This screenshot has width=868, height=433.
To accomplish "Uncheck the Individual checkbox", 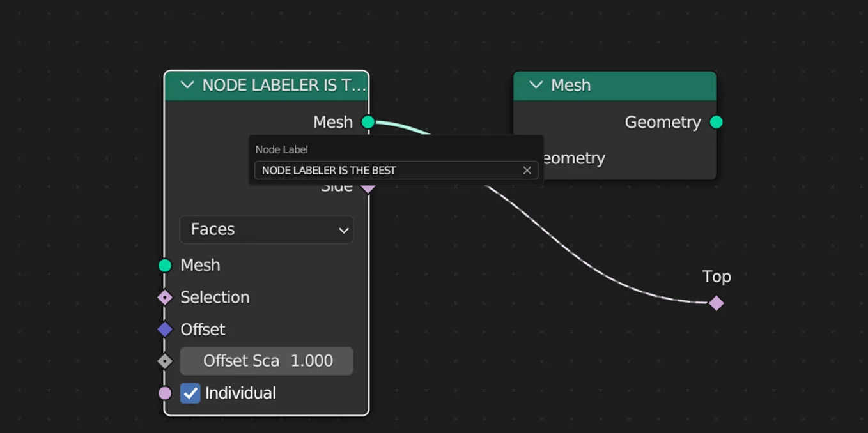I will click(x=190, y=393).
